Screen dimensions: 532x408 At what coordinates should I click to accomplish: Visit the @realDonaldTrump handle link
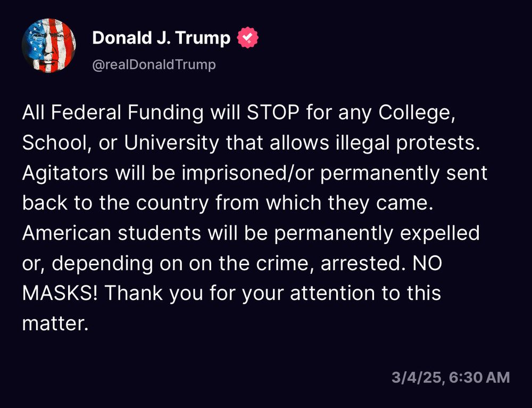154,64
